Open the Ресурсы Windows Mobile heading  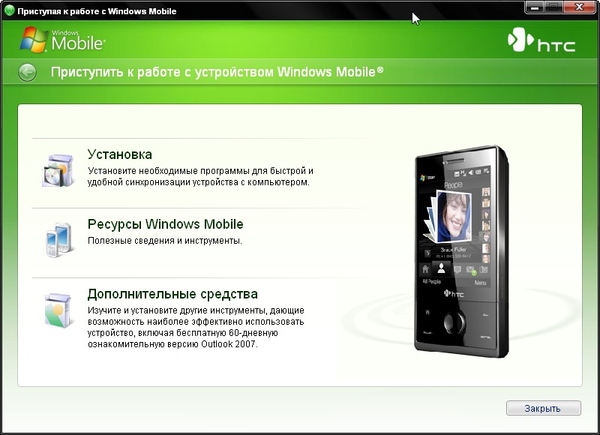165,224
